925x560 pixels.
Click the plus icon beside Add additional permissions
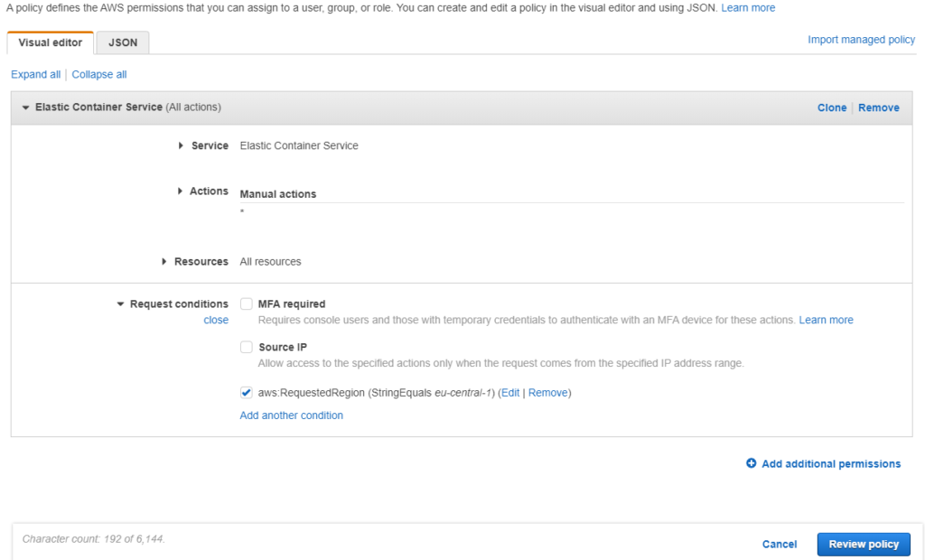point(751,463)
